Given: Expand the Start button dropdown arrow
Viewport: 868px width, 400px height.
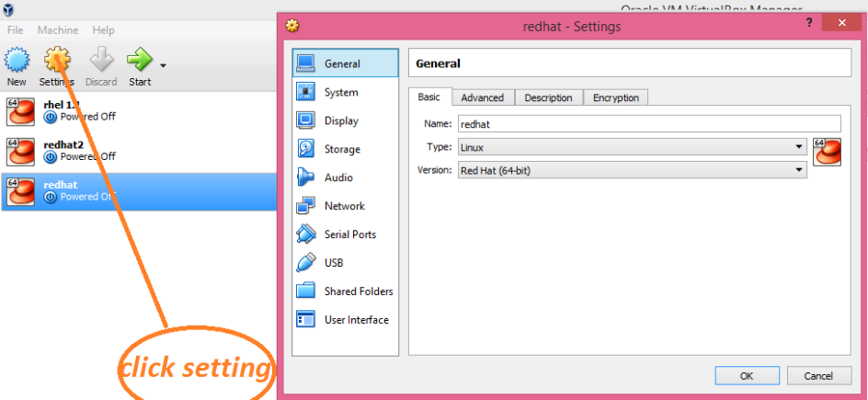Looking at the screenshot, I should click(163, 66).
